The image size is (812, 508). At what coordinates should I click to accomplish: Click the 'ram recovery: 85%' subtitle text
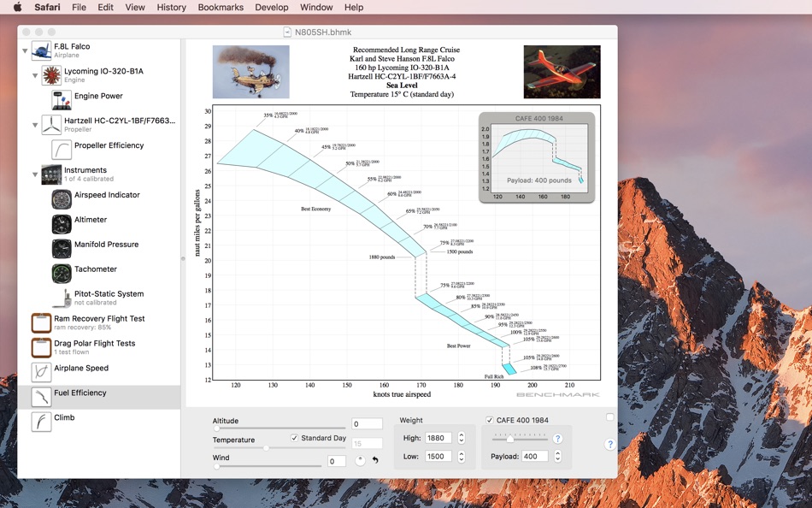tap(82, 328)
